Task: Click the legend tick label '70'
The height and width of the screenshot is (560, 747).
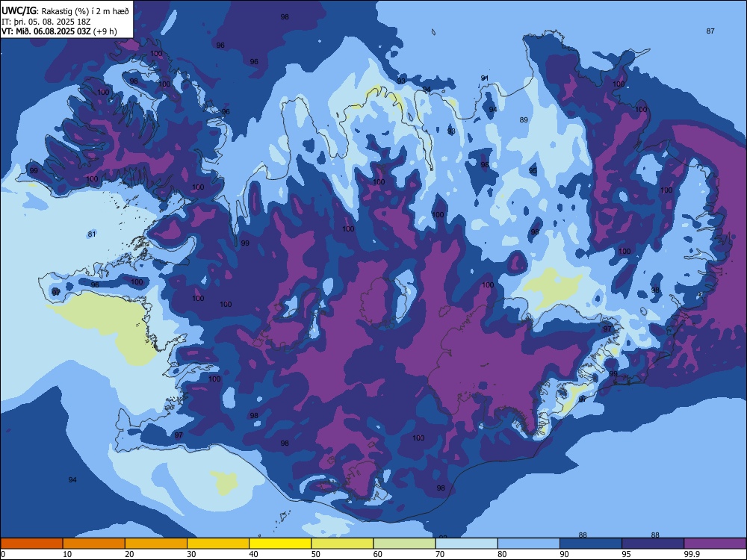Action: point(440,554)
